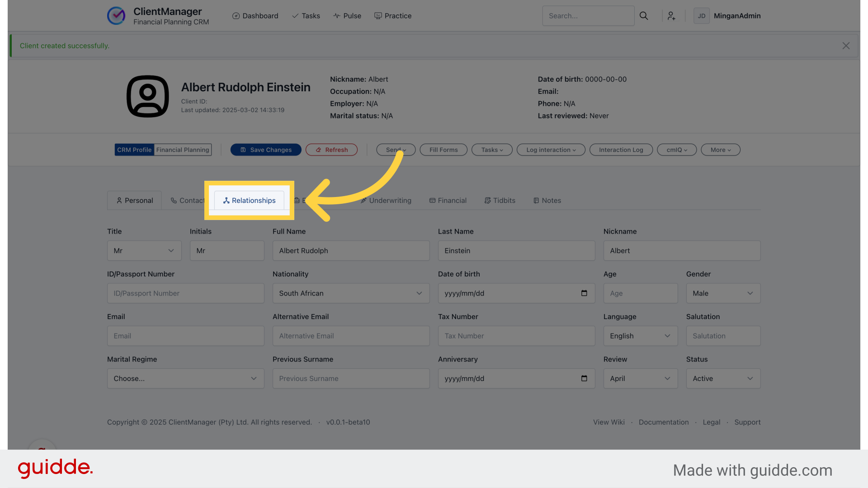Open calendar picker for Anniversary field

pyautogui.click(x=584, y=379)
